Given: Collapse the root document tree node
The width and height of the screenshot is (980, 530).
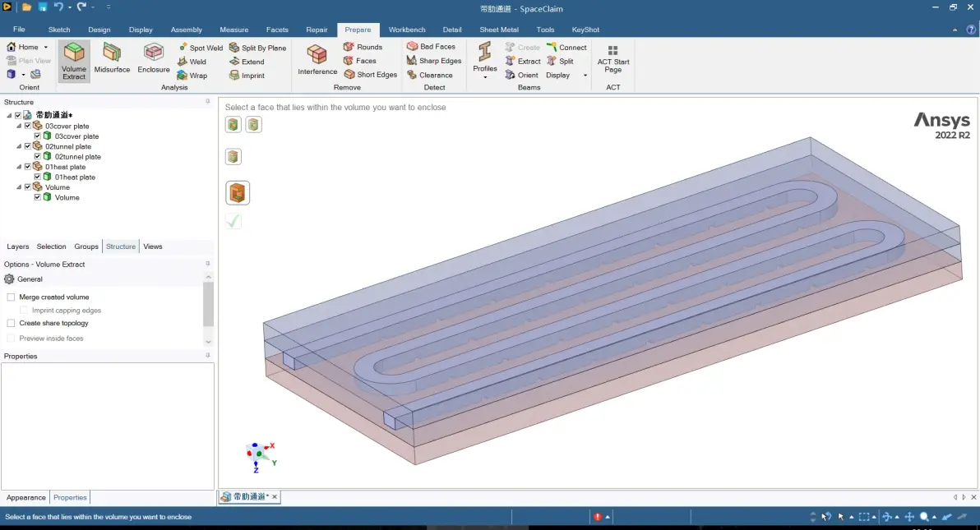Looking at the screenshot, I should (9, 115).
